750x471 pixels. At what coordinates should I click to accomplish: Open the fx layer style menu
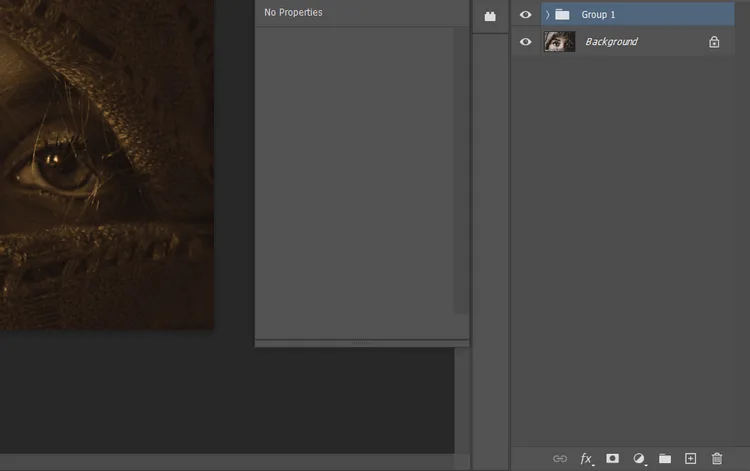point(587,458)
